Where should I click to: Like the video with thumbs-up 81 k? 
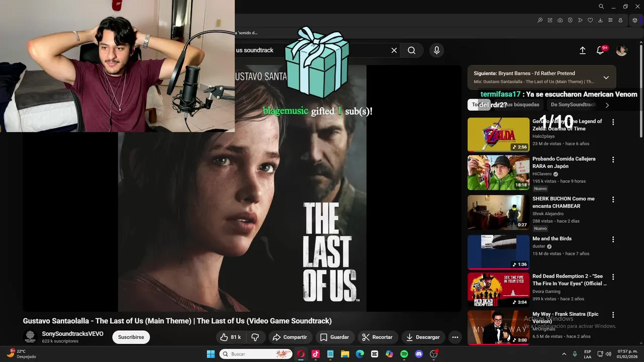coord(230,337)
